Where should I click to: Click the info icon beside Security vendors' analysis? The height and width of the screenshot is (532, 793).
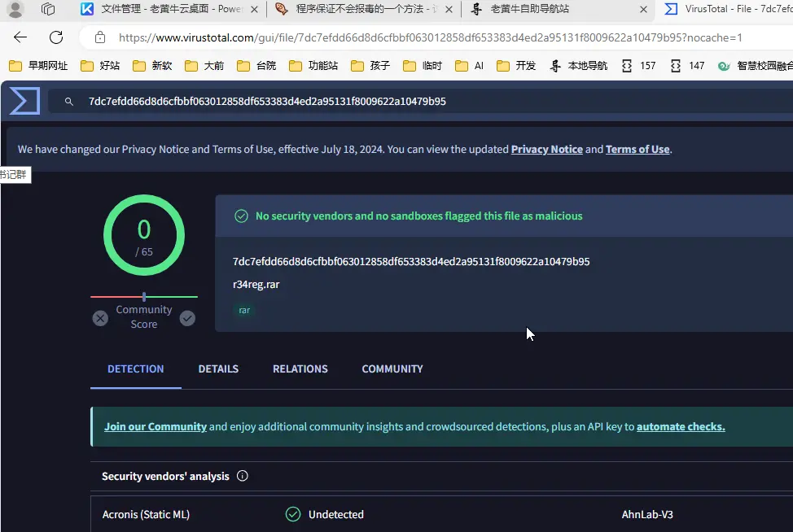[242, 476]
